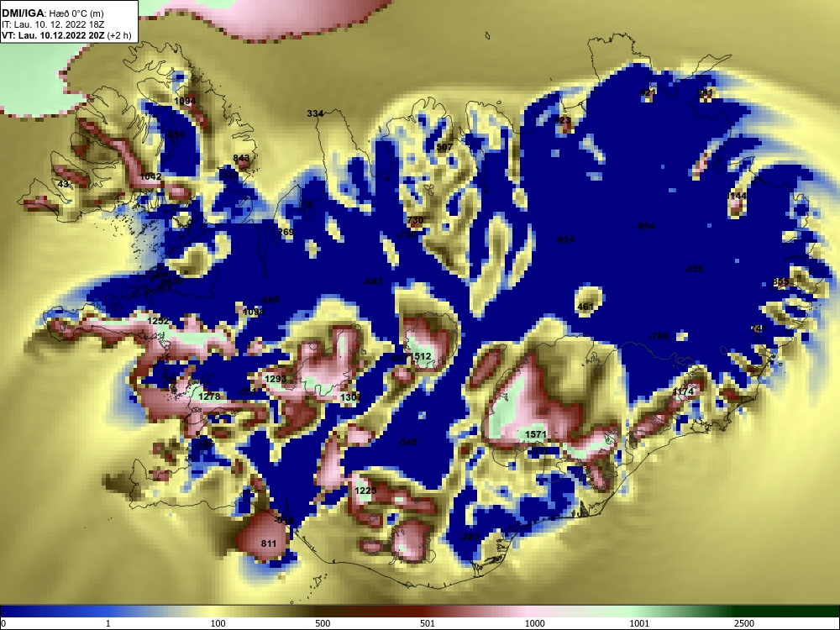The image size is (840, 630).
Task: Click the legend label 1000
Action: pyautogui.click(x=534, y=623)
